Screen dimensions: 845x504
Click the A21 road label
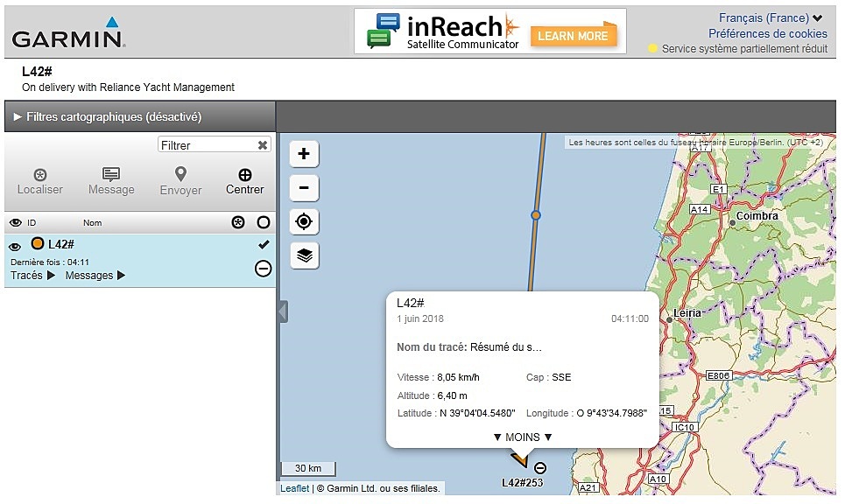588,487
